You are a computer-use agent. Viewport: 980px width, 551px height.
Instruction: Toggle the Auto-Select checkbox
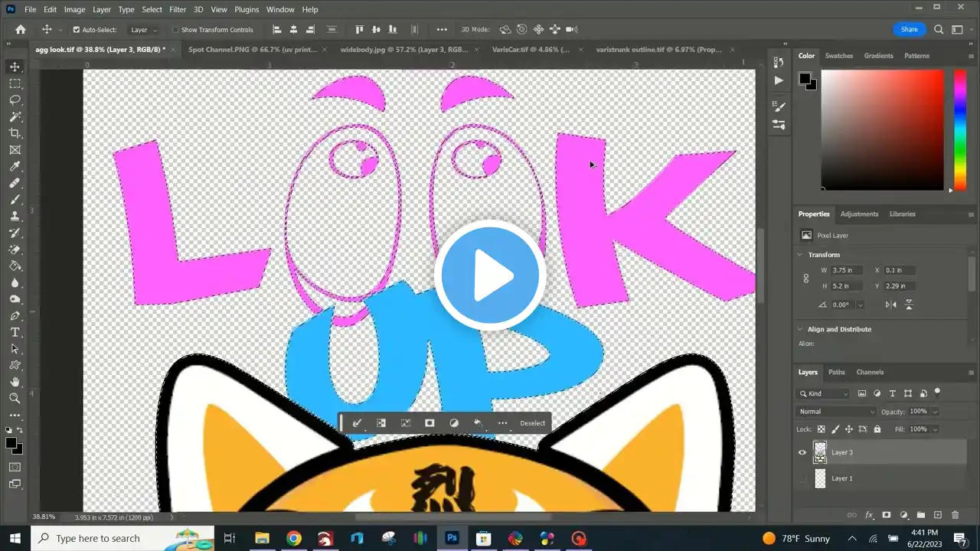[77, 30]
